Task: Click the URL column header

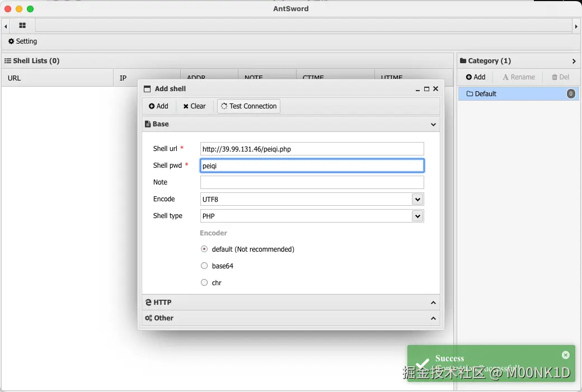Action: [x=58, y=78]
